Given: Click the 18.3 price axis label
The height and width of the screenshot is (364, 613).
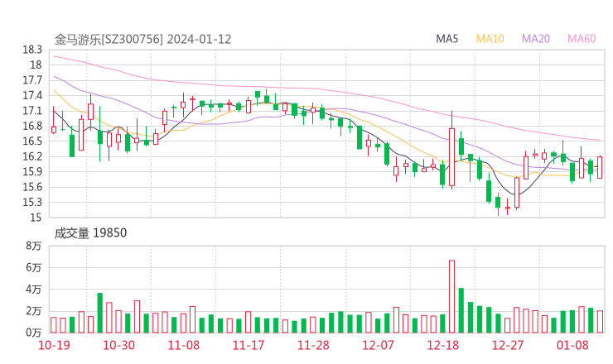Looking at the screenshot, I should pyautogui.click(x=32, y=50).
